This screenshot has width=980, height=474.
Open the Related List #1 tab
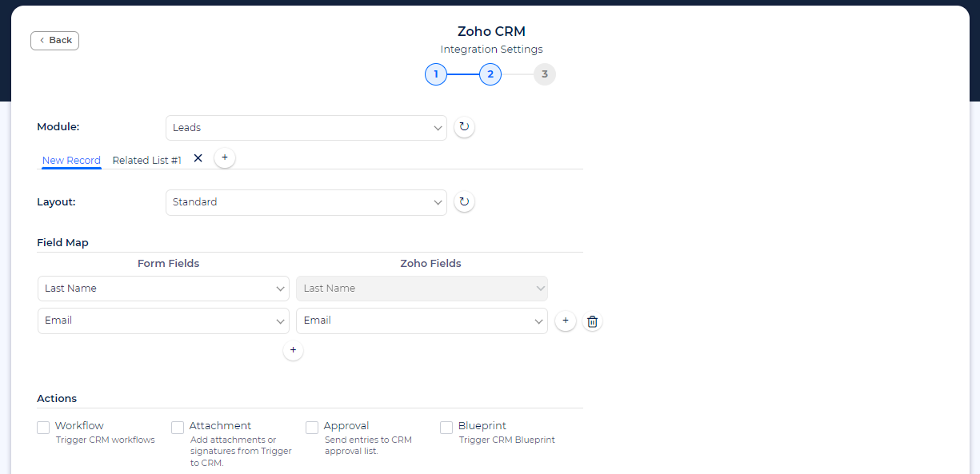(x=146, y=160)
